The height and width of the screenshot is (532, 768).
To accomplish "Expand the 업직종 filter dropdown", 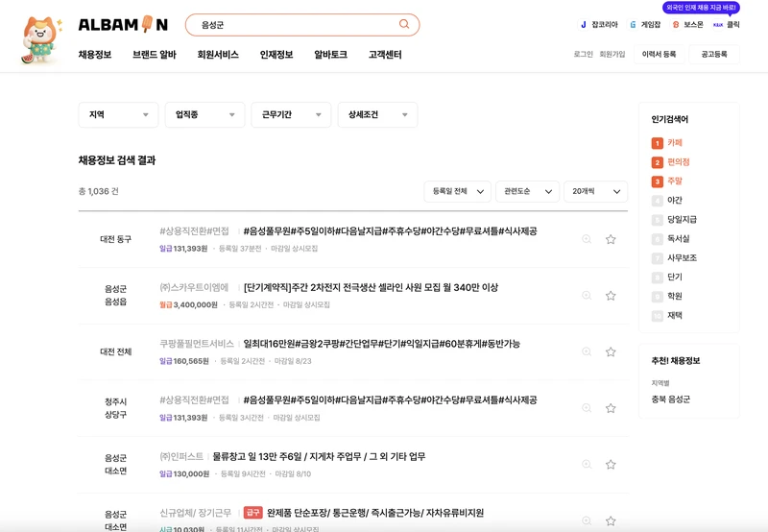I will [x=204, y=114].
